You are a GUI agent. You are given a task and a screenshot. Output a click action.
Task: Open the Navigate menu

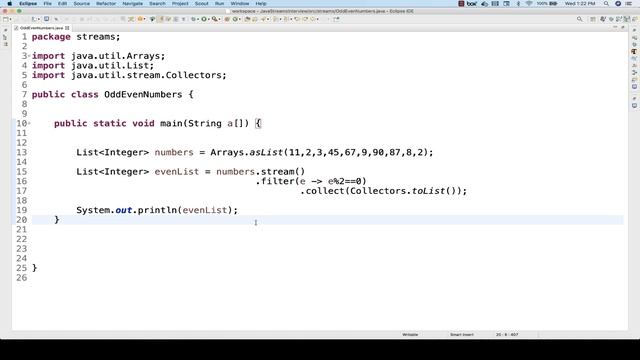(133, 4)
